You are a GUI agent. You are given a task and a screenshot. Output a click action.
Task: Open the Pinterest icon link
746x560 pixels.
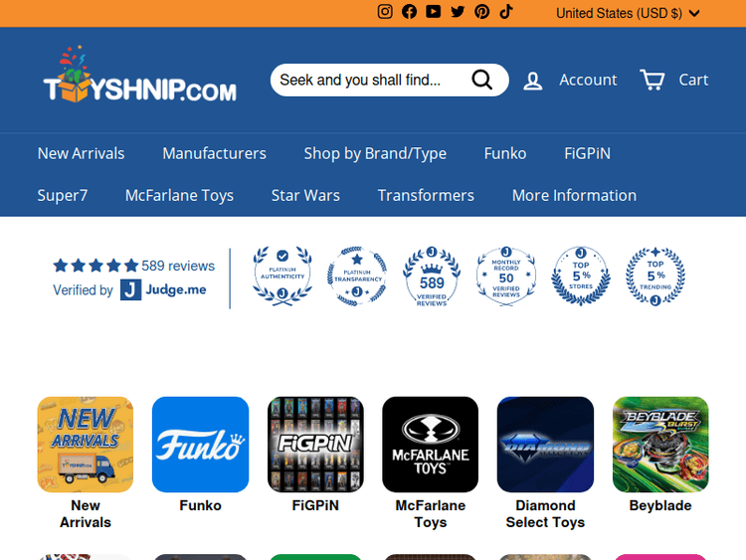481,12
